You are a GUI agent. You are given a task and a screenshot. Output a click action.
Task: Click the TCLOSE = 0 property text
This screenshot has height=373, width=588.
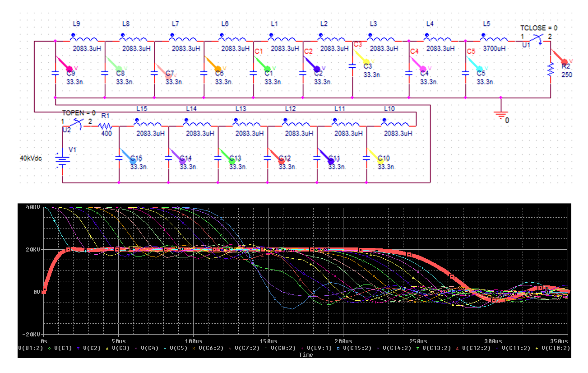click(x=538, y=28)
